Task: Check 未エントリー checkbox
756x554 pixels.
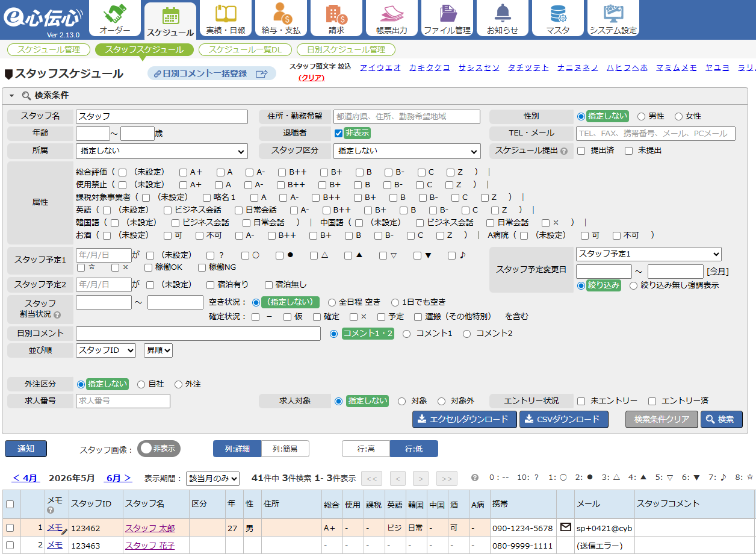Action: coord(581,401)
